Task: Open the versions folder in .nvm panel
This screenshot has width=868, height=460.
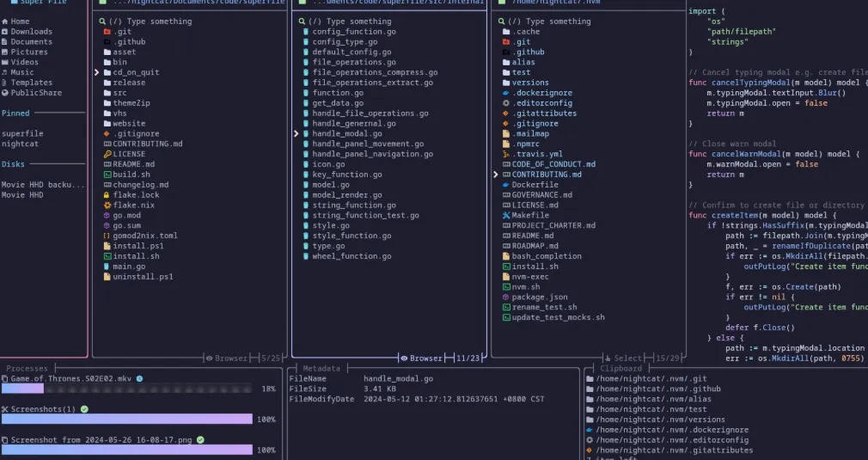Action: coord(530,83)
